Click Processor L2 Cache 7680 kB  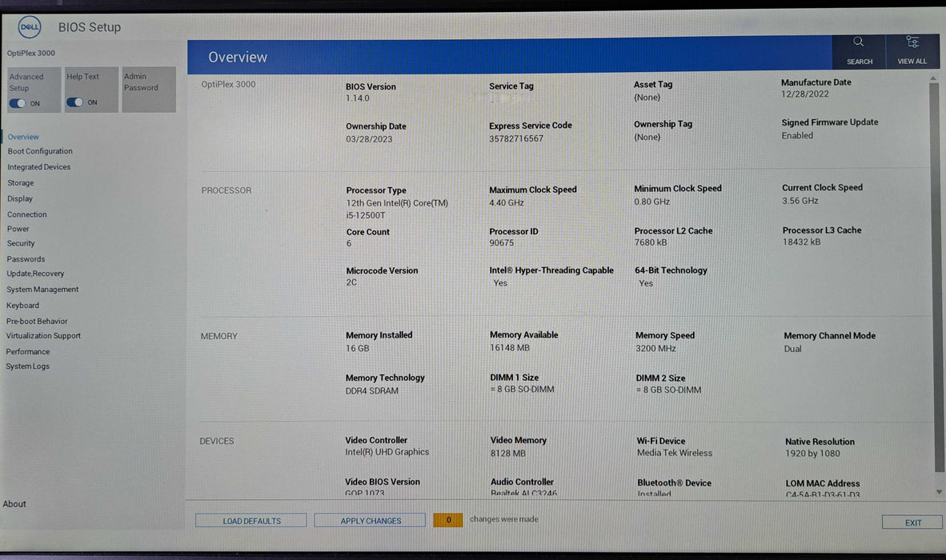pyautogui.click(x=651, y=242)
